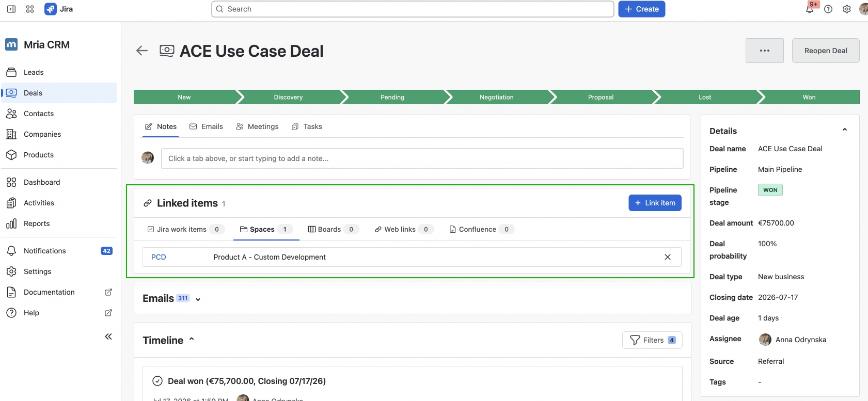Open the Jira settings gear icon
Viewport: 868px width, 401px height.
(847, 9)
